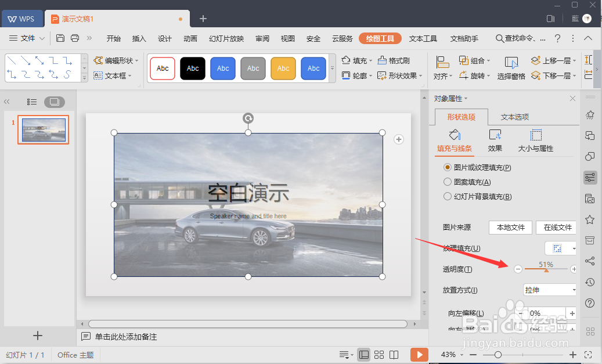Viewport: 602px width, 364px height.
Task: Add a new slide with plus button
Action: click(x=38, y=336)
